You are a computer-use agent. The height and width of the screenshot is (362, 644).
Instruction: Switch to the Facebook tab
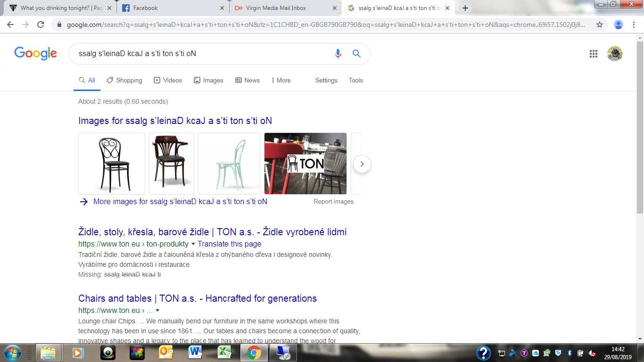[x=173, y=8]
